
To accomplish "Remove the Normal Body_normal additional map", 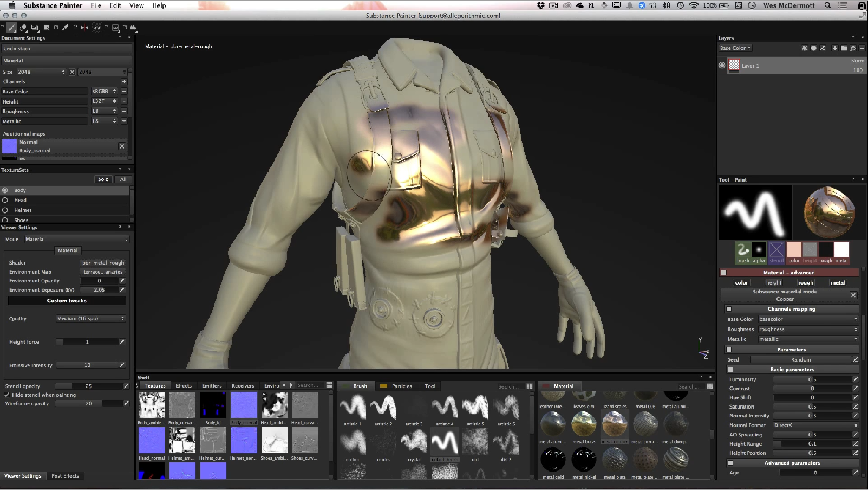I will (122, 146).
